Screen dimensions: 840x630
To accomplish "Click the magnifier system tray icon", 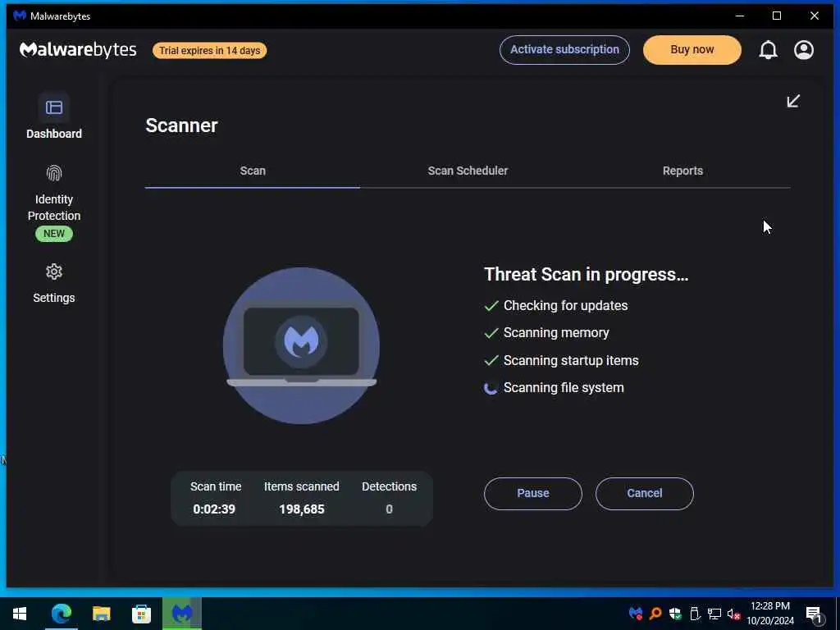I will point(655,614).
